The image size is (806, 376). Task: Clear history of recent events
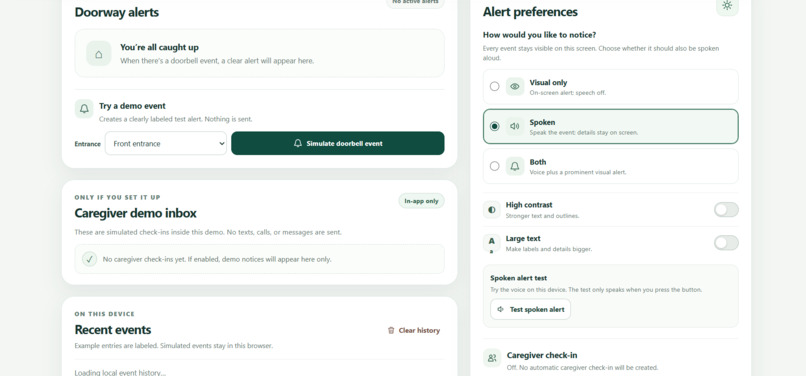click(x=414, y=330)
